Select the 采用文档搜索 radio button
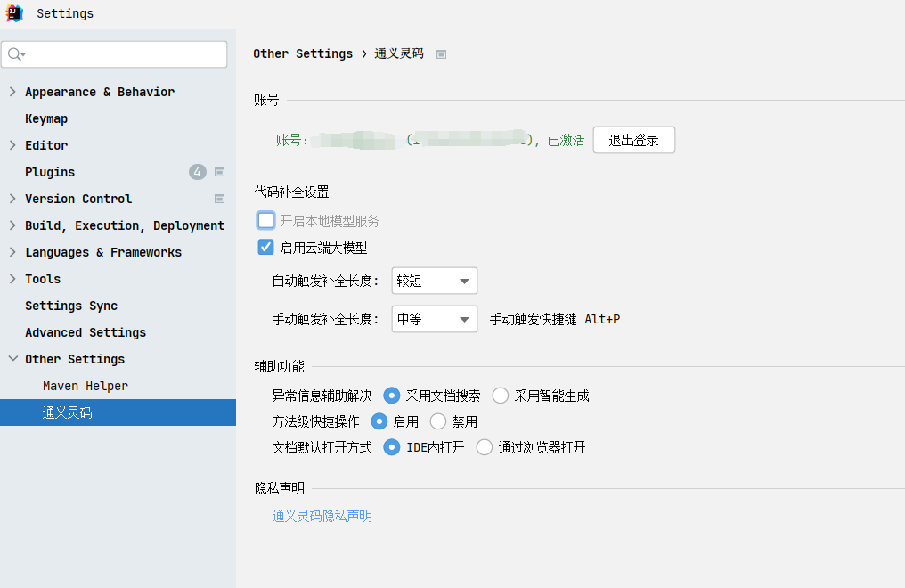Screen dimensions: 905x588 392,396
